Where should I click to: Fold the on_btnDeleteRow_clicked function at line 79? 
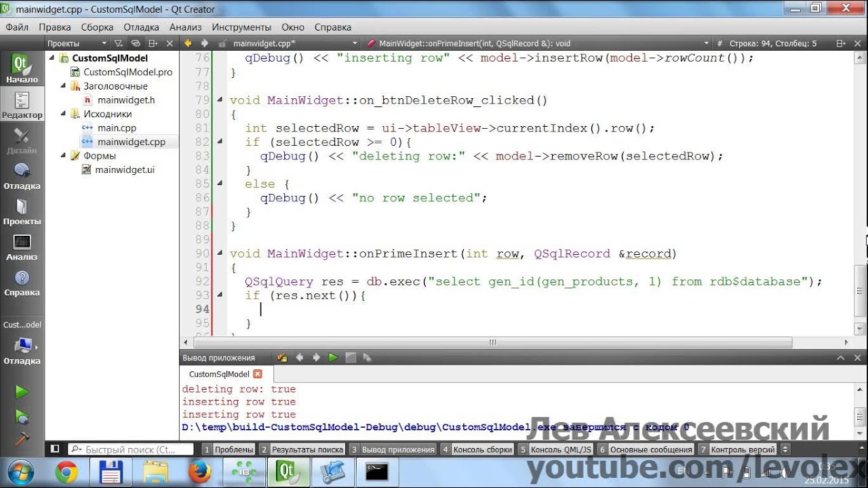(x=220, y=100)
